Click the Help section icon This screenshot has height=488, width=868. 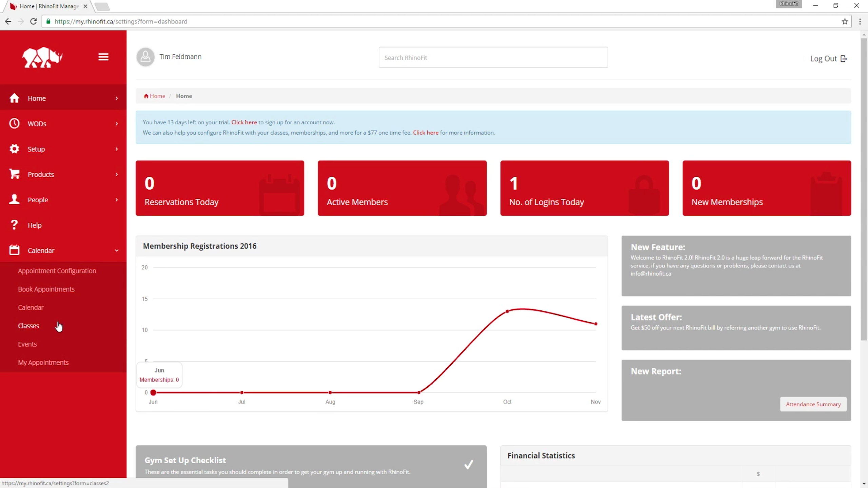click(x=13, y=225)
